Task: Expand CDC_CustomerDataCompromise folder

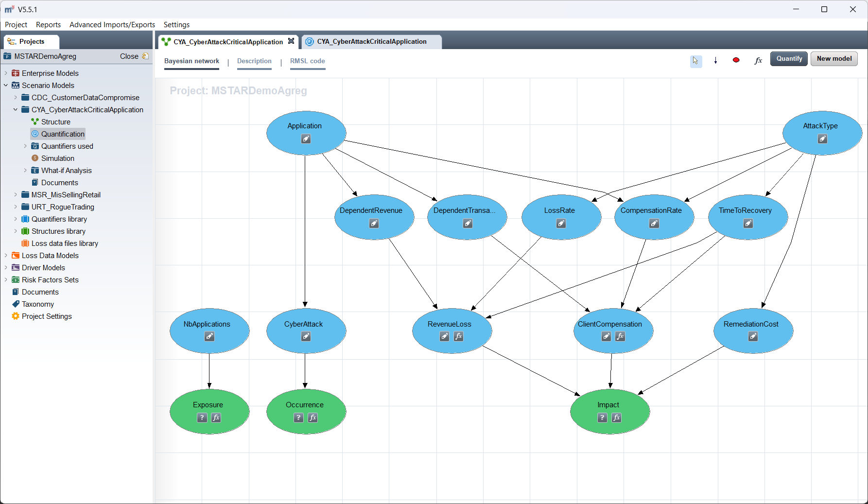Action: tap(16, 98)
